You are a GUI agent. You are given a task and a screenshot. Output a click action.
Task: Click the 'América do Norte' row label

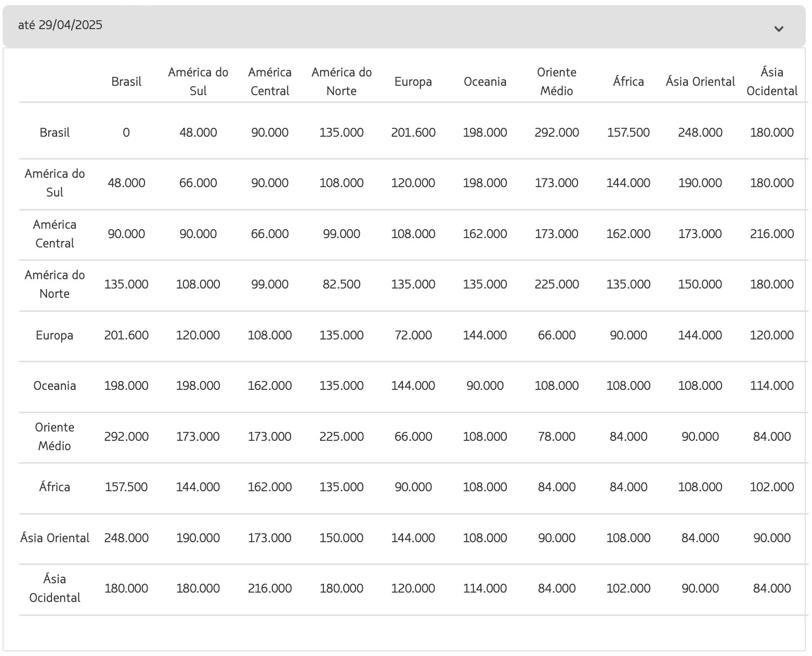point(55,284)
